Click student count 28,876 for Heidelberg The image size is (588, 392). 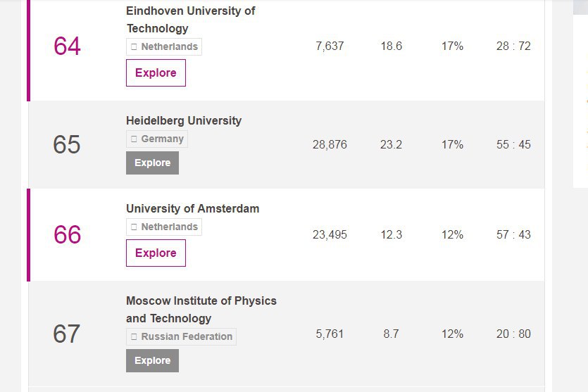pos(330,145)
